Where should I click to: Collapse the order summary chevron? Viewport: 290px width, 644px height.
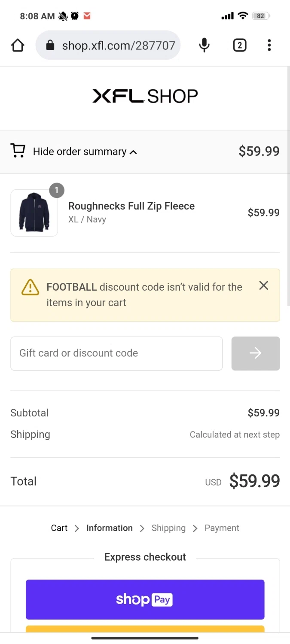point(133,152)
